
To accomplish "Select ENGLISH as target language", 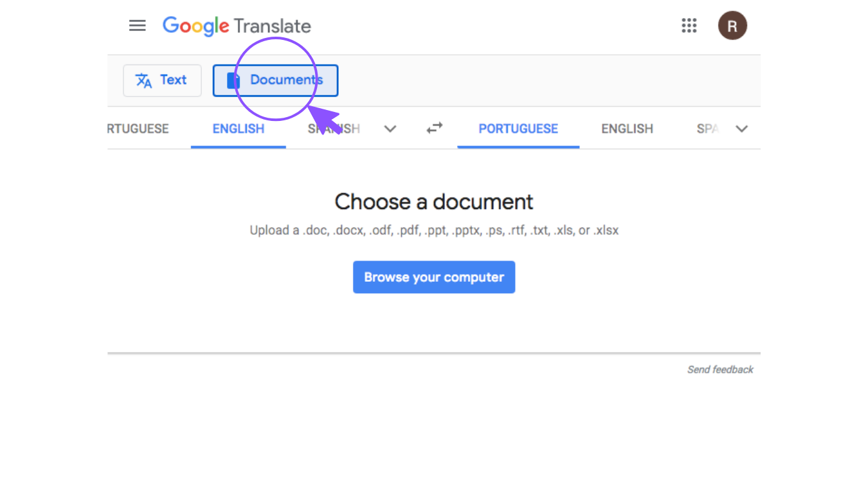I will tap(627, 129).
